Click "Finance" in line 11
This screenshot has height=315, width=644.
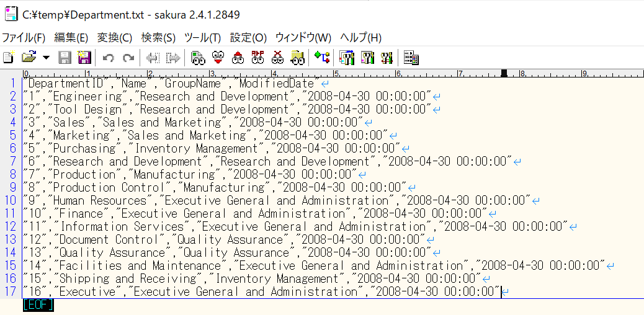tap(81, 213)
